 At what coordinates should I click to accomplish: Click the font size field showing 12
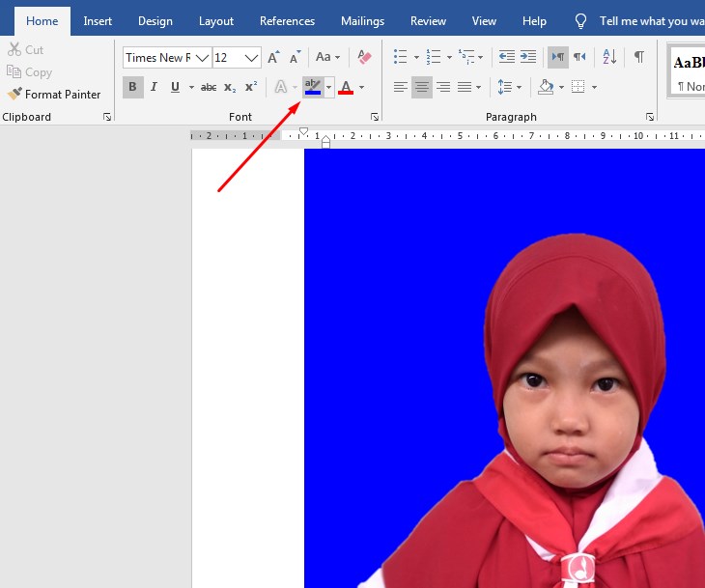228,58
